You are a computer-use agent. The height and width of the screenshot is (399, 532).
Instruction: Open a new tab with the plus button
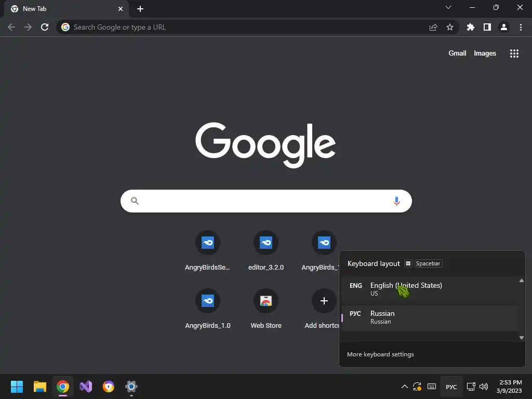pyautogui.click(x=140, y=9)
